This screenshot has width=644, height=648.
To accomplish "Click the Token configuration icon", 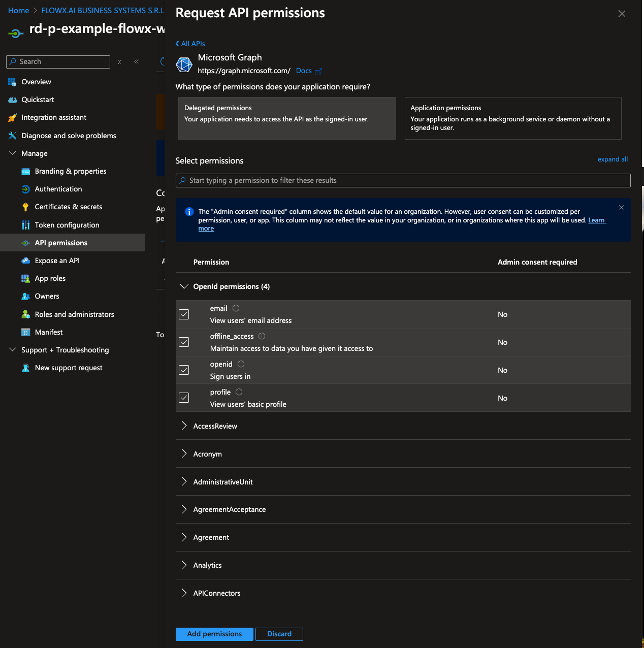I will click(x=25, y=225).
